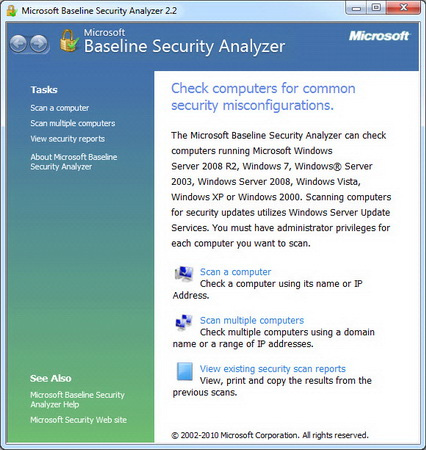Close the Baseline Security Analyzer window
The height and width of the screenshot is (450, 426).
403,8
